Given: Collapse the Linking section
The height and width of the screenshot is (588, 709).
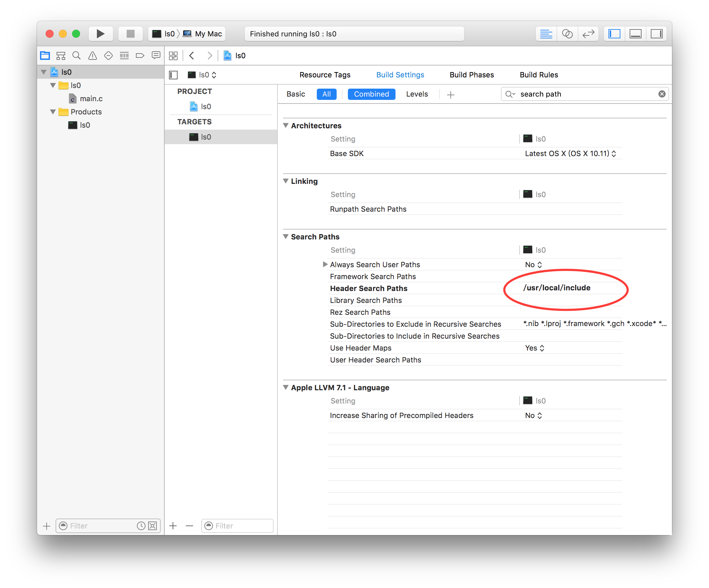Looking at the screenshot, I should 286,181.
